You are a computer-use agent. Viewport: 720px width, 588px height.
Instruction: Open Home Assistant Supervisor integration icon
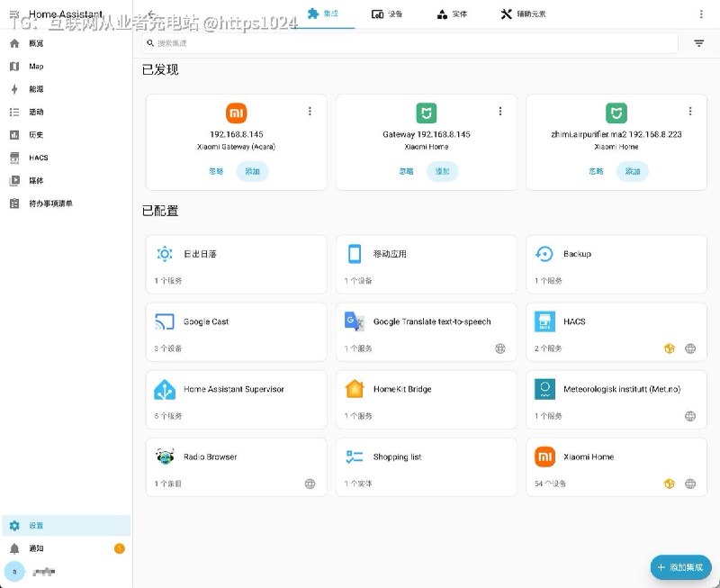[165, 390]
